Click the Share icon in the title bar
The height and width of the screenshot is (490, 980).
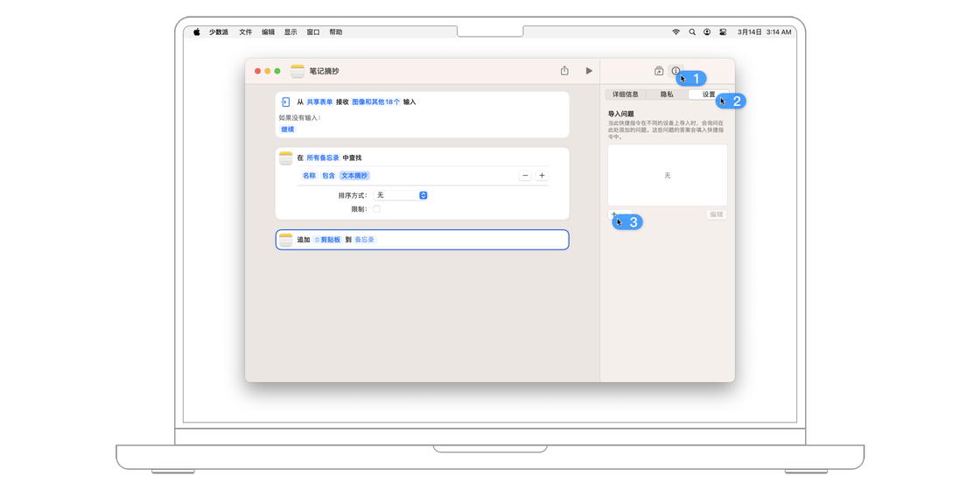564,71
